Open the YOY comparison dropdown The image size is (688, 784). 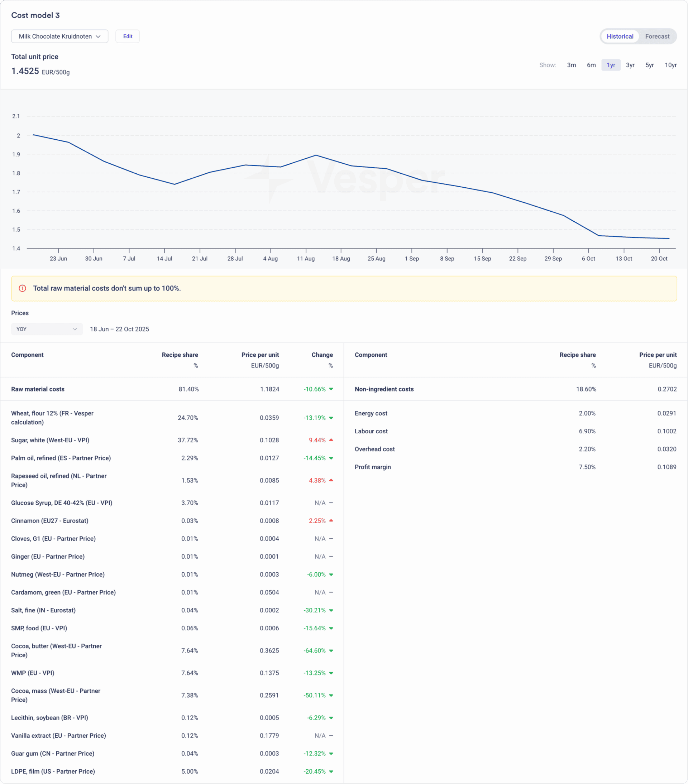(47, 329)
